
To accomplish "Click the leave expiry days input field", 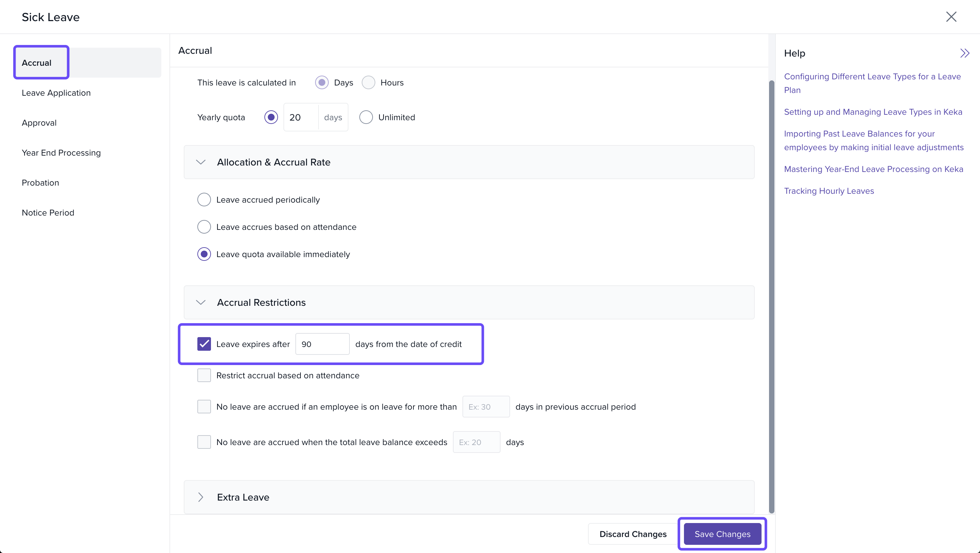I will pyautogui.click(x=322, y=344).
